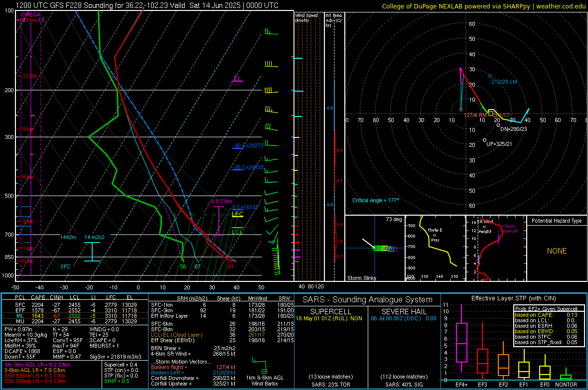Image resolution: width=588 pixels, height=390 pixels.
Task: Click the red surface temperature value 91
Action: (231, 266)
